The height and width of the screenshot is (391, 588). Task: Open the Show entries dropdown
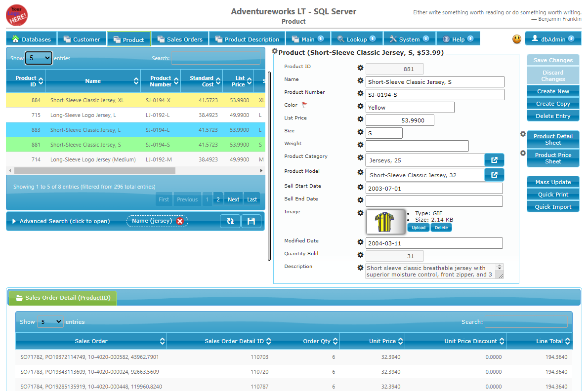pos(39,58)
